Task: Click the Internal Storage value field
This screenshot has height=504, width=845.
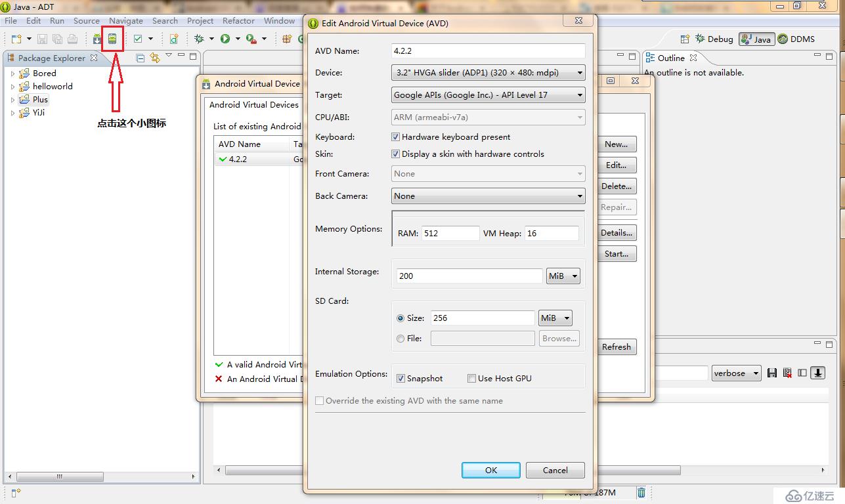Action: coord(469,276)
